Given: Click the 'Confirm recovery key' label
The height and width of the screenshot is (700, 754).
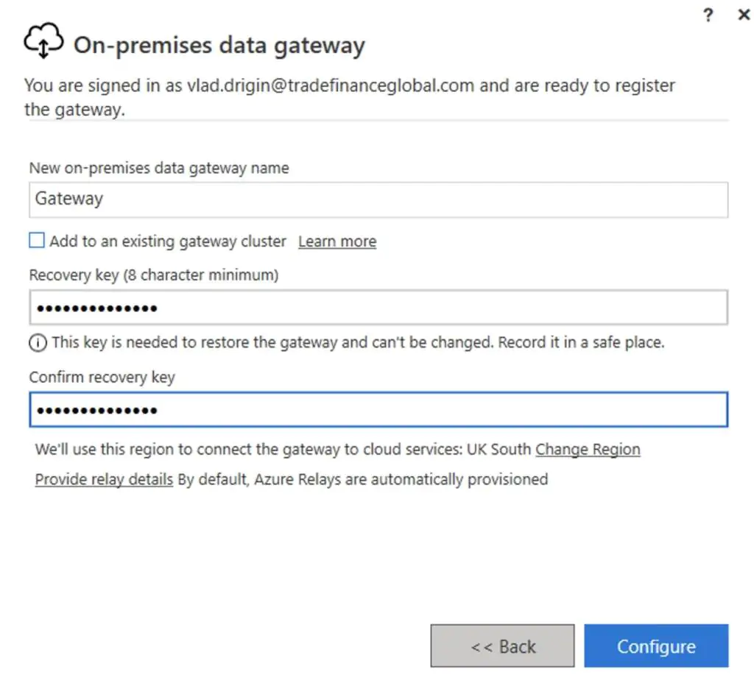Looking at the screenshot, I should 102,378.
